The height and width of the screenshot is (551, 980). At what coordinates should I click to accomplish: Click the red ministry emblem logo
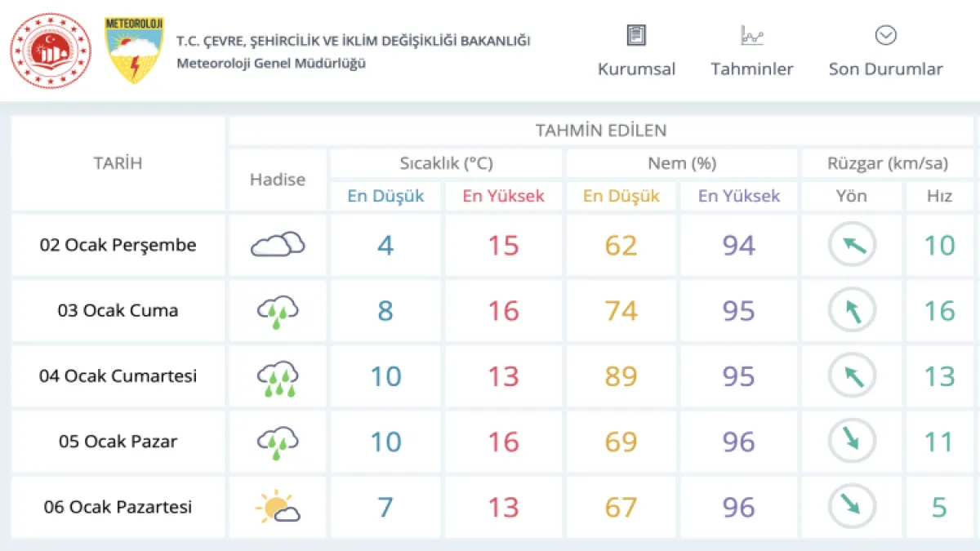51,51
